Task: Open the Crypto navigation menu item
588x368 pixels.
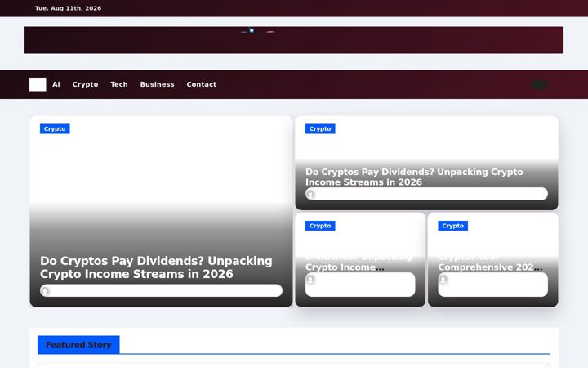Action: [x=85, y=84]
